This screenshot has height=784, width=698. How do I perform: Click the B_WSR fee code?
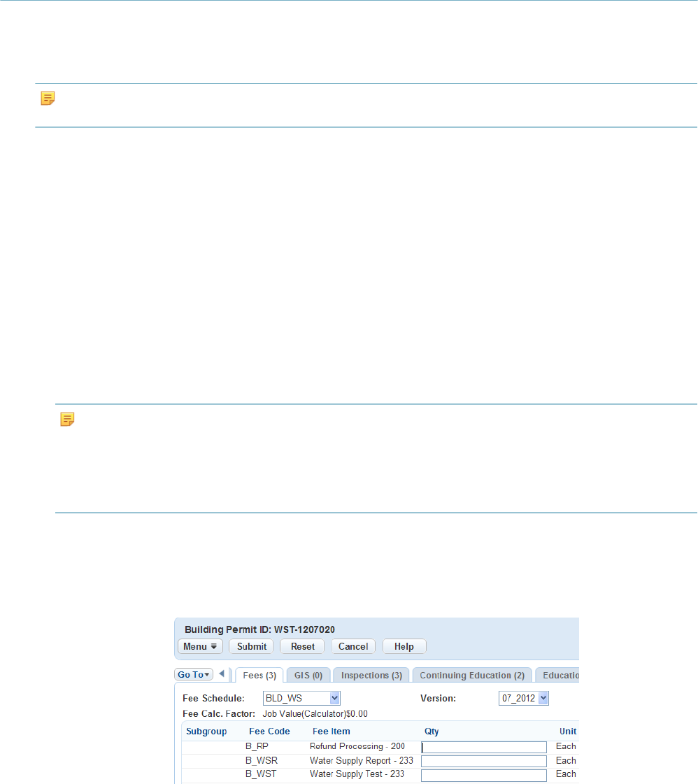[x=262, y=760]
